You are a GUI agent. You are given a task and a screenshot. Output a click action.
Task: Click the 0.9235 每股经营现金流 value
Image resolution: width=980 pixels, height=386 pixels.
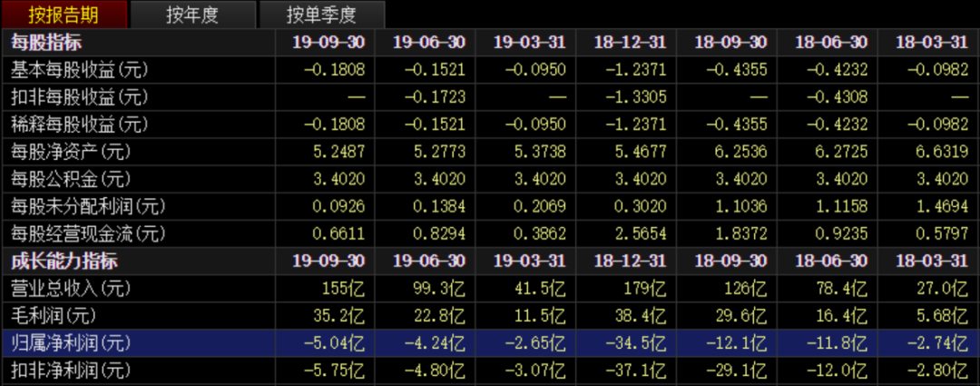[842, 234]
